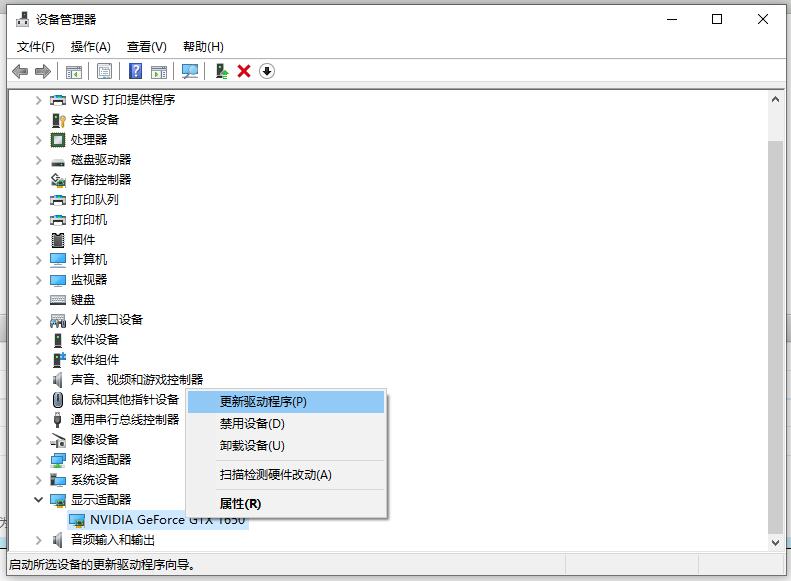Click the disable device down-arrow icon
The image size is (791, 581).
coord(267,71)
